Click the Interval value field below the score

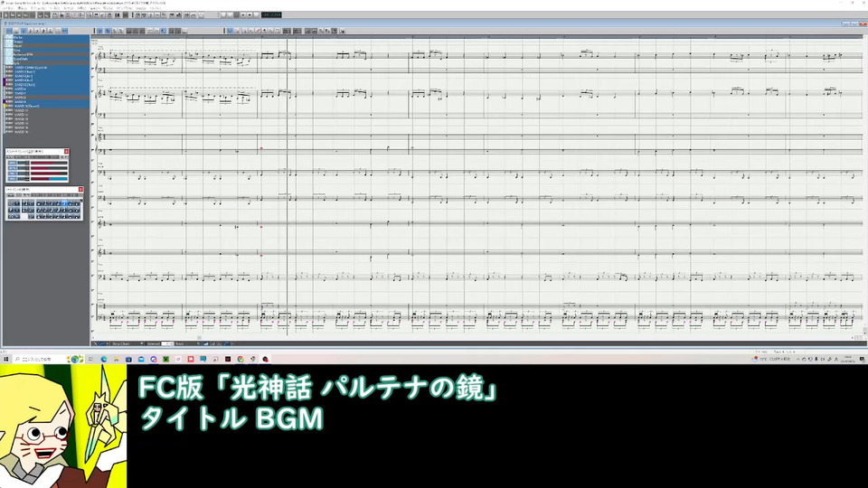tap(167, 343)
